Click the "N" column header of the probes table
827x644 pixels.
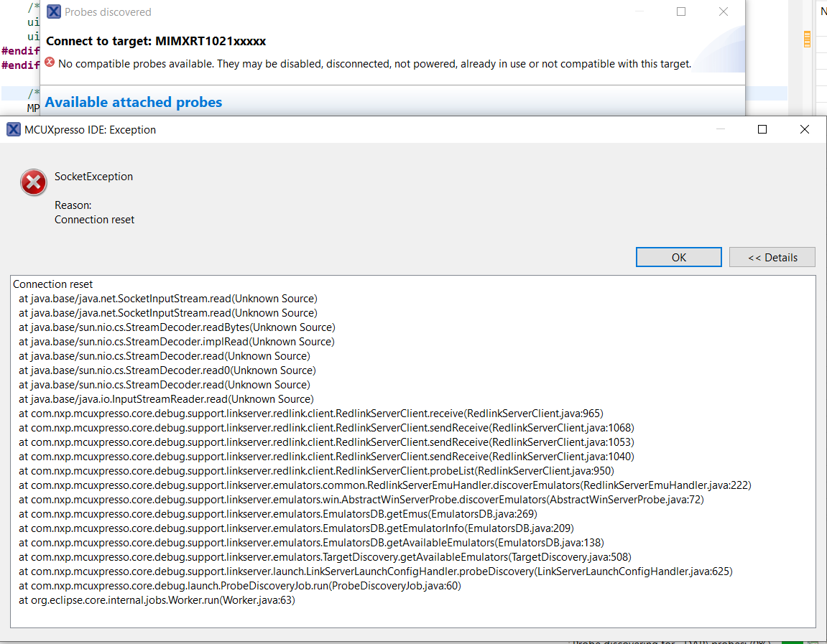(x=823, y=11)
